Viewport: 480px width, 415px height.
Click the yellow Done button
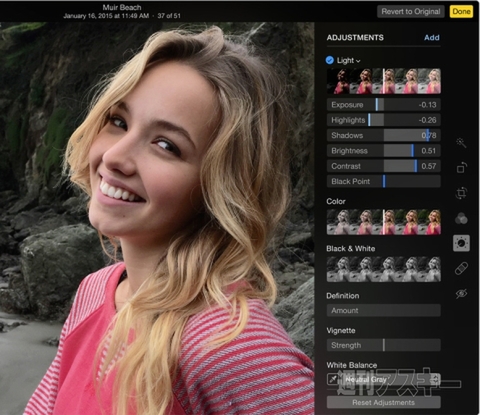[461, 12]
